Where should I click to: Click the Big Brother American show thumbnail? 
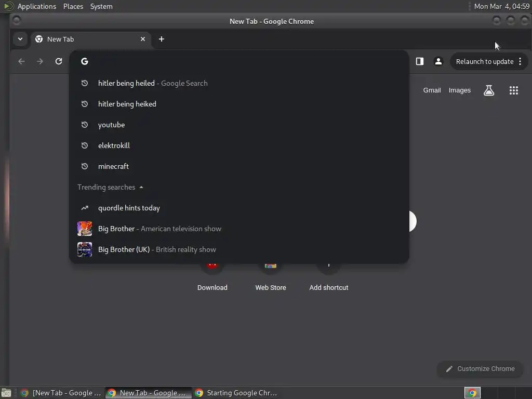click(x=85, y=229)
